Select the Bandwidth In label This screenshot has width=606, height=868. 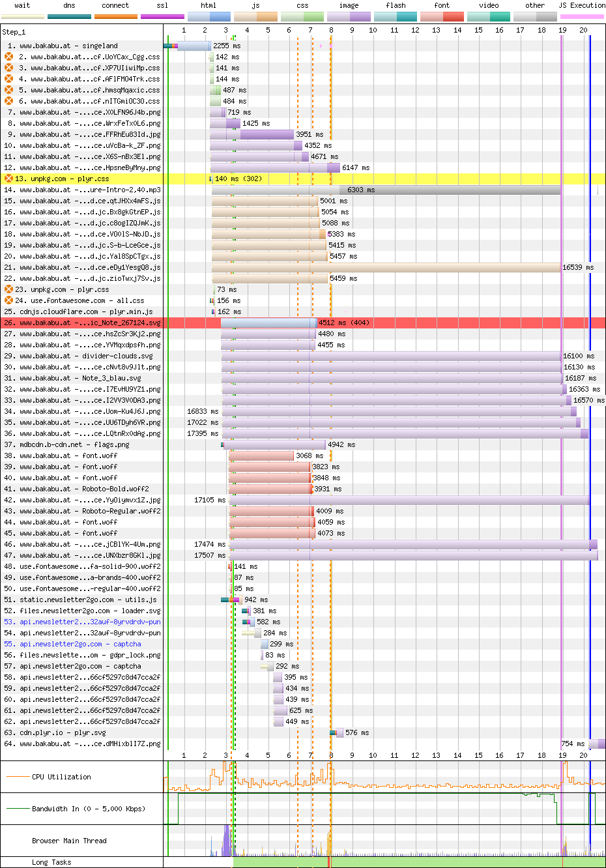(89, 809)
